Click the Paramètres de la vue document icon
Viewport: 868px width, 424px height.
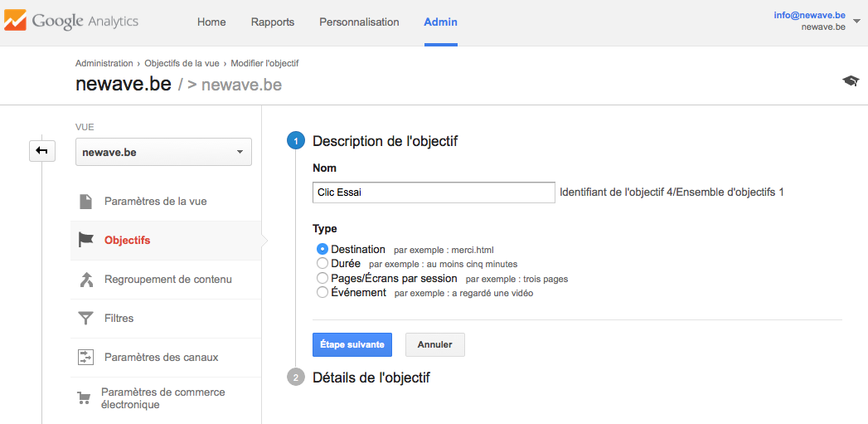(85, 201)
